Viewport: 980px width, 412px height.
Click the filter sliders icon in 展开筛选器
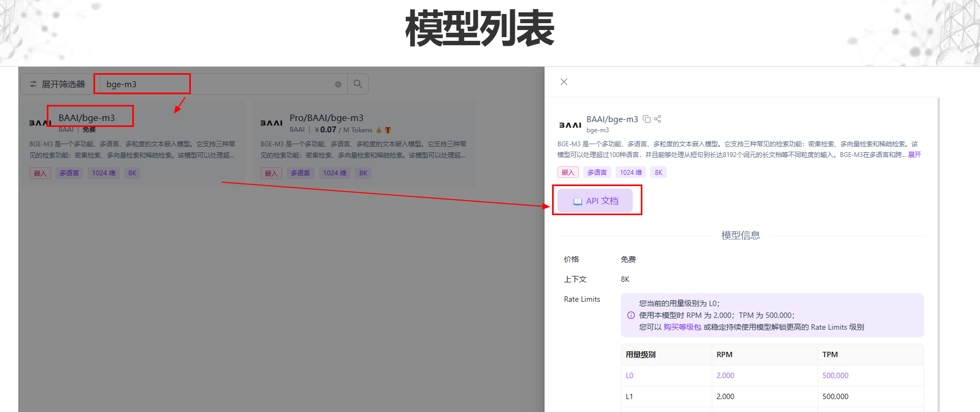pyautogui.click(x=33, y=84)
